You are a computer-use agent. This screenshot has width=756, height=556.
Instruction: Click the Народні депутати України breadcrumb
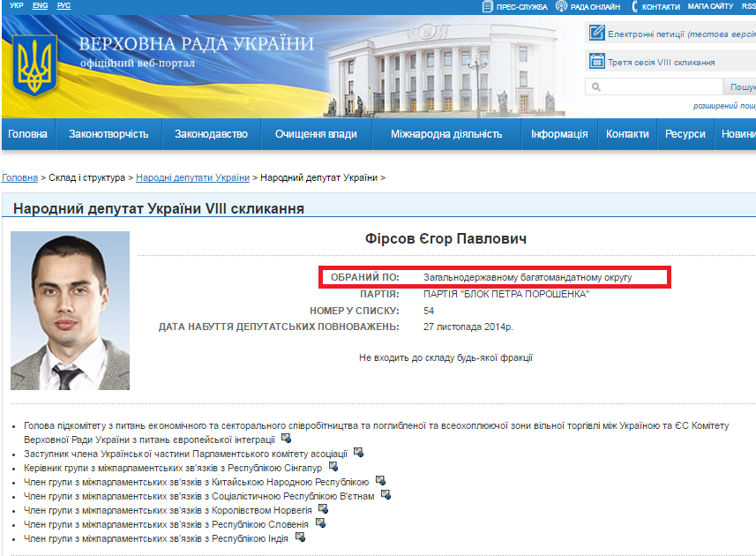(192, 177)
